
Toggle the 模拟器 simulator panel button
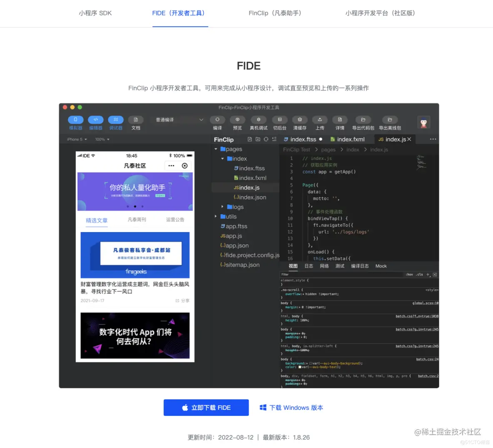[x=75, y=120]
